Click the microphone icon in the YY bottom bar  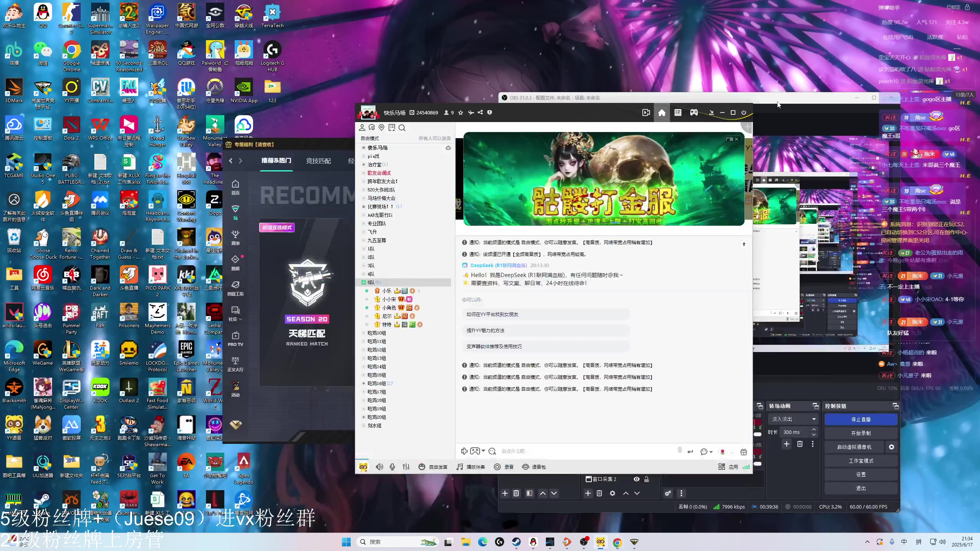pyautogui.click(x=392, y=467)
